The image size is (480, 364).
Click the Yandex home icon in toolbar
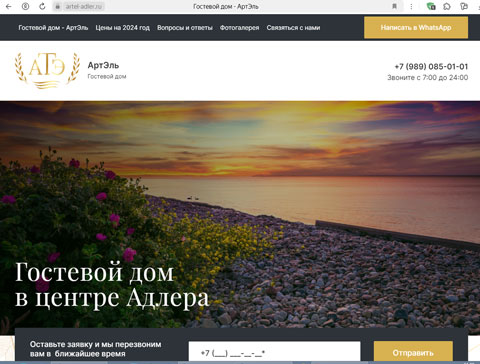25,6
